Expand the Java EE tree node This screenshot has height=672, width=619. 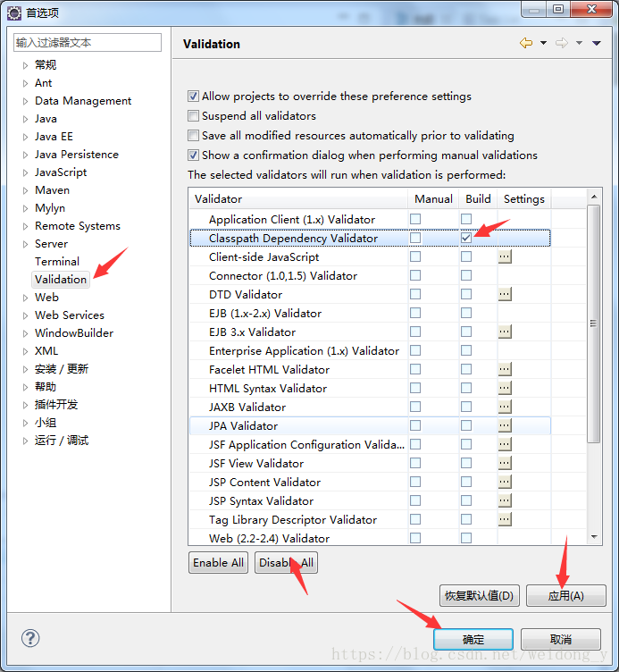tap(25, 137)
